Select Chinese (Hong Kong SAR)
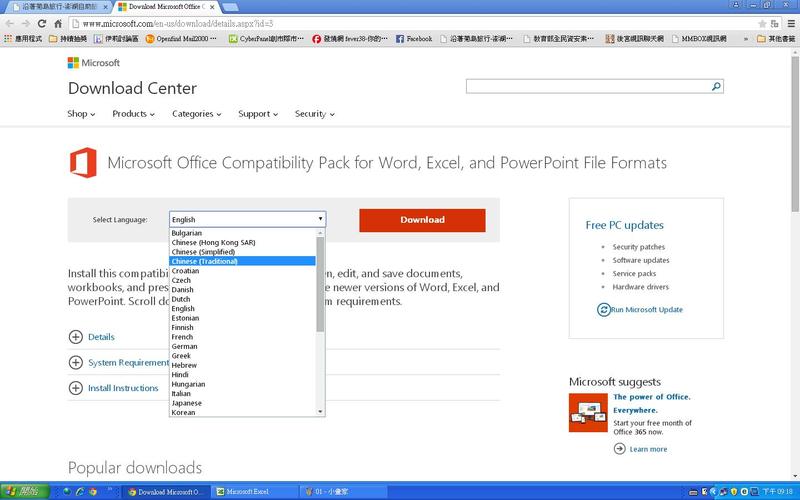This screenshot has width=800, height=500. pos(242,242)
